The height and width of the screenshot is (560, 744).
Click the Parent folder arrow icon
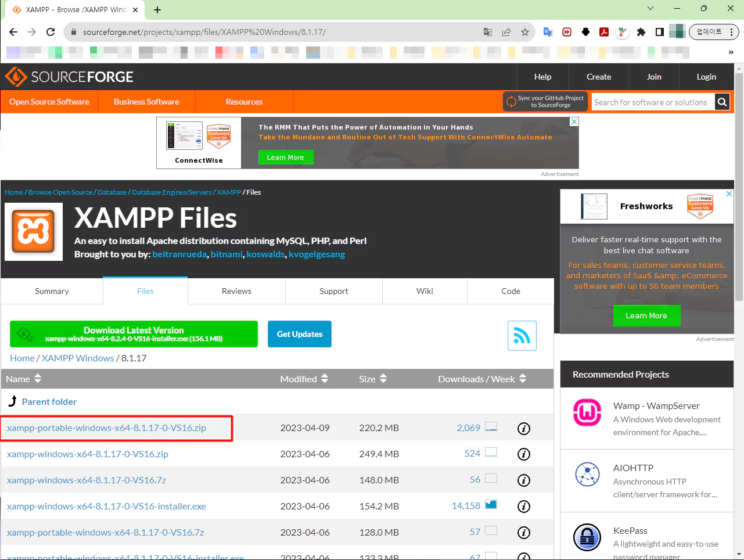tap(12, 401)
